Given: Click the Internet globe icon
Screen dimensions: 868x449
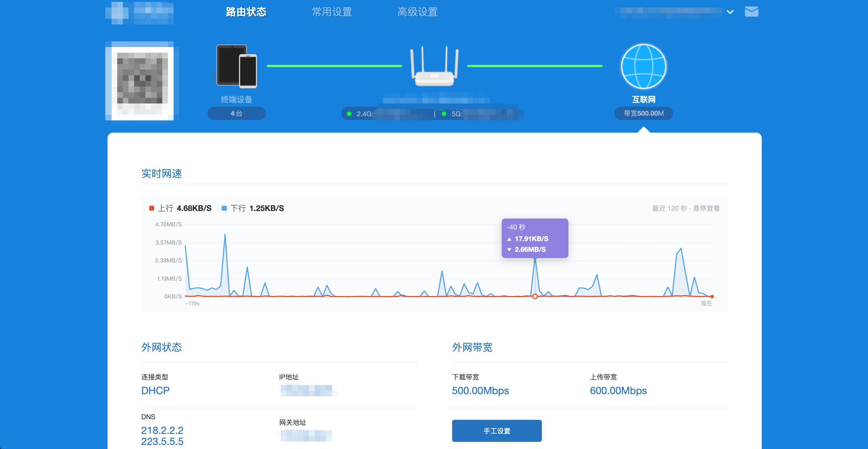Looking at the screenshot, I should [643, 66].
